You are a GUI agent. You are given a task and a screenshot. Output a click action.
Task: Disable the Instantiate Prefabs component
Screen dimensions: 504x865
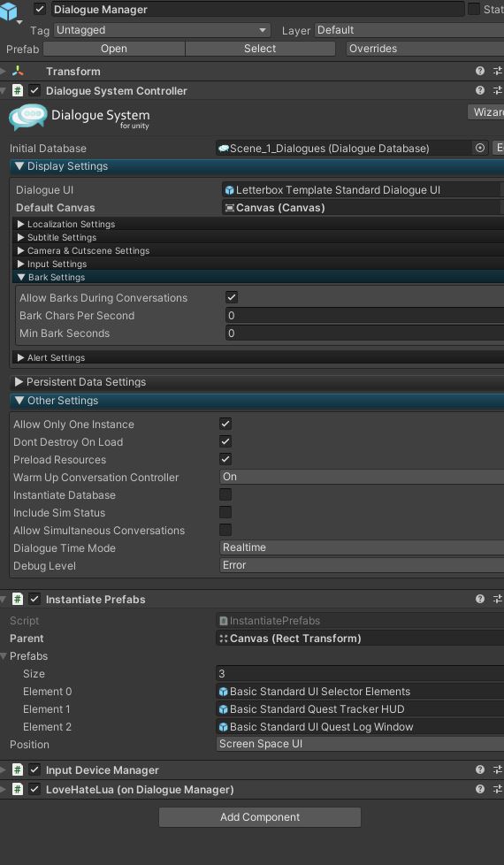[x=34, y=599]
